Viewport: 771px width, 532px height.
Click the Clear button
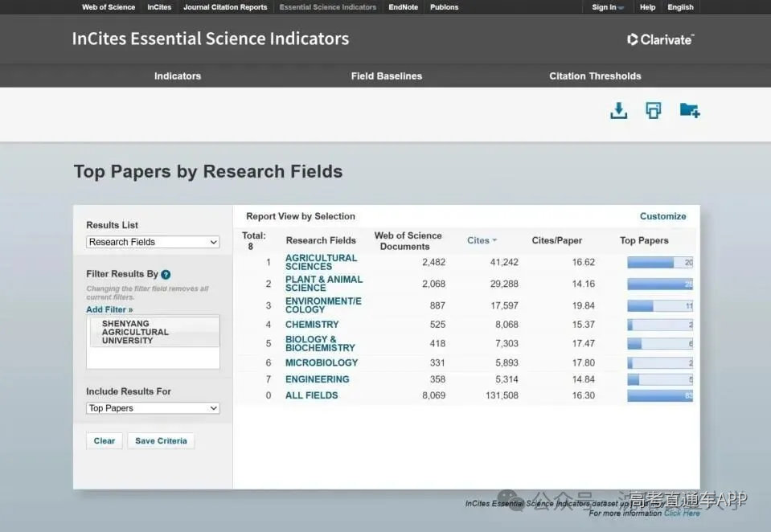(105, 441)
